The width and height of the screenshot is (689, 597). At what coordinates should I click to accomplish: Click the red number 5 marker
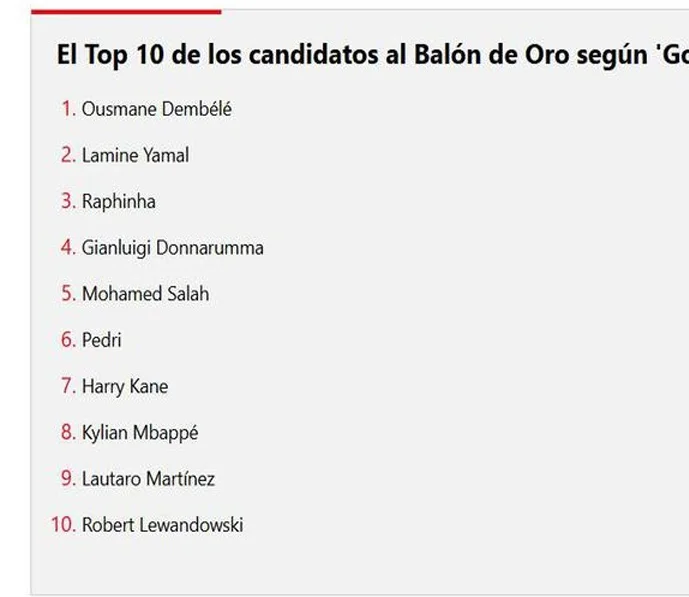[x=69, y=293]
